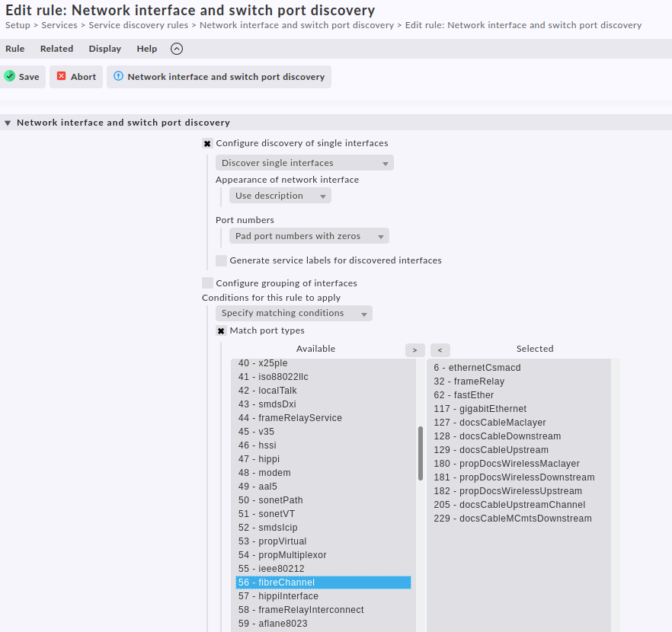Screen dimensions: 672x632
Task: Open the Display menu
Action: click(104, 49)
